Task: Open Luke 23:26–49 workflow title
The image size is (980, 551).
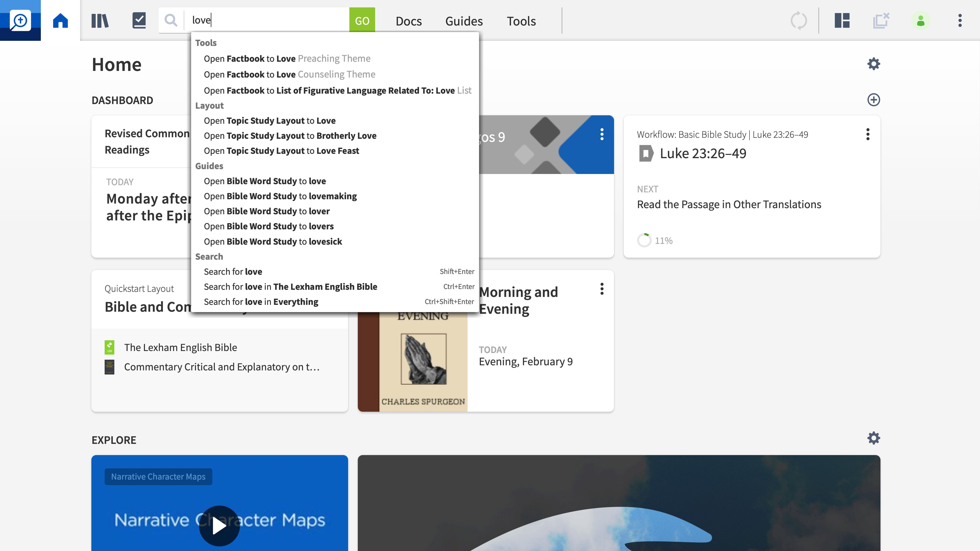Action: (703, 154)
